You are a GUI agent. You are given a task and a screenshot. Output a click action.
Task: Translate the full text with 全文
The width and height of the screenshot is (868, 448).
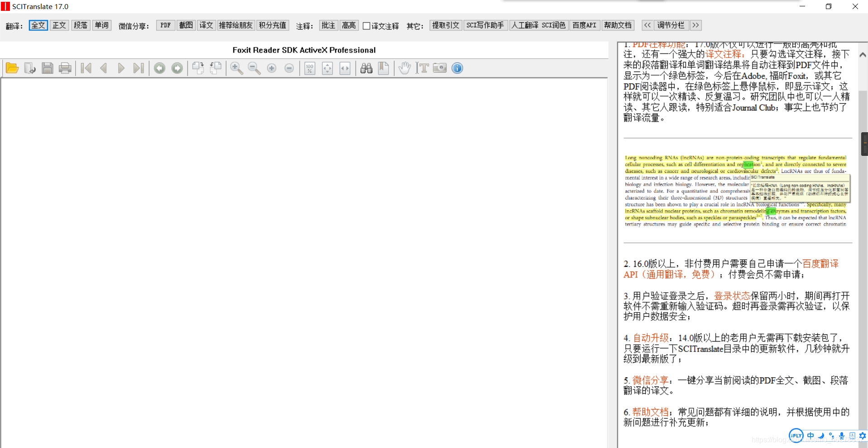point(38,25)
